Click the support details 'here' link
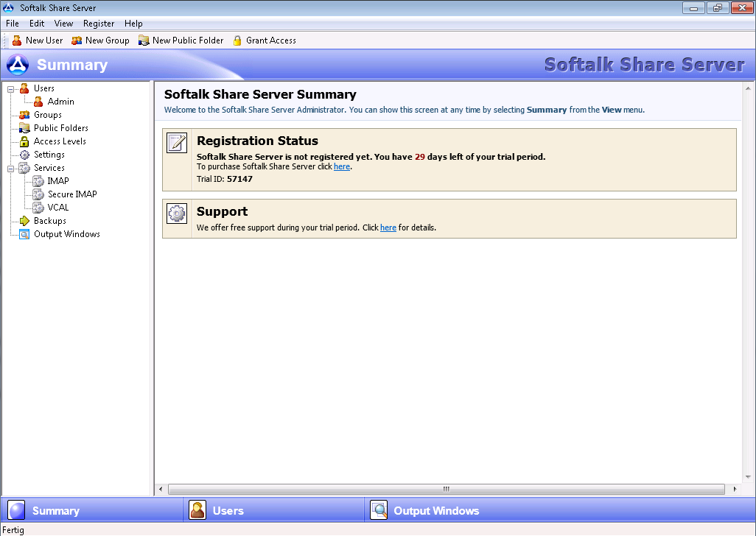 tap(388, 228)
